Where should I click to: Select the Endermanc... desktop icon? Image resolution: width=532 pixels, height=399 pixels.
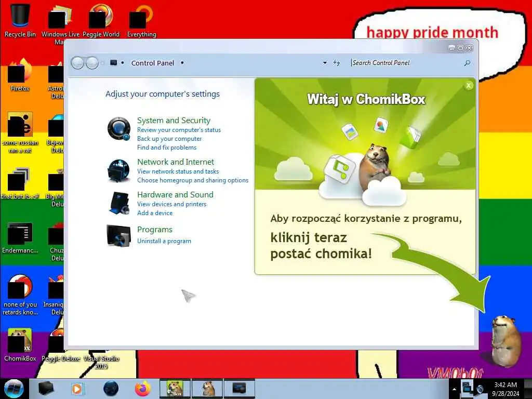(x=20, y=237)
